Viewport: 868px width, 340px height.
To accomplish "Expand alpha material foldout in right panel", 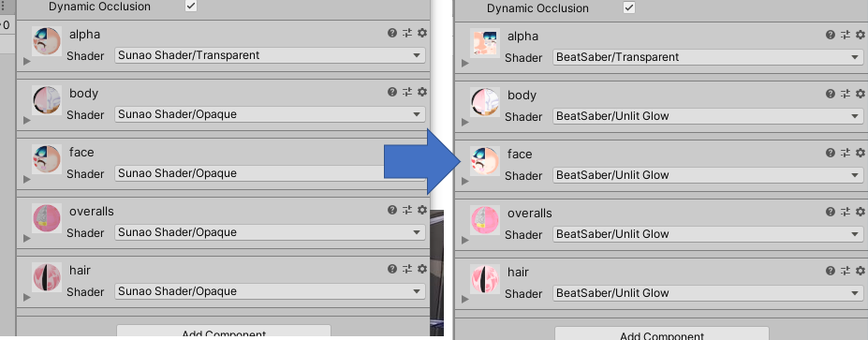I will point(464,63).
